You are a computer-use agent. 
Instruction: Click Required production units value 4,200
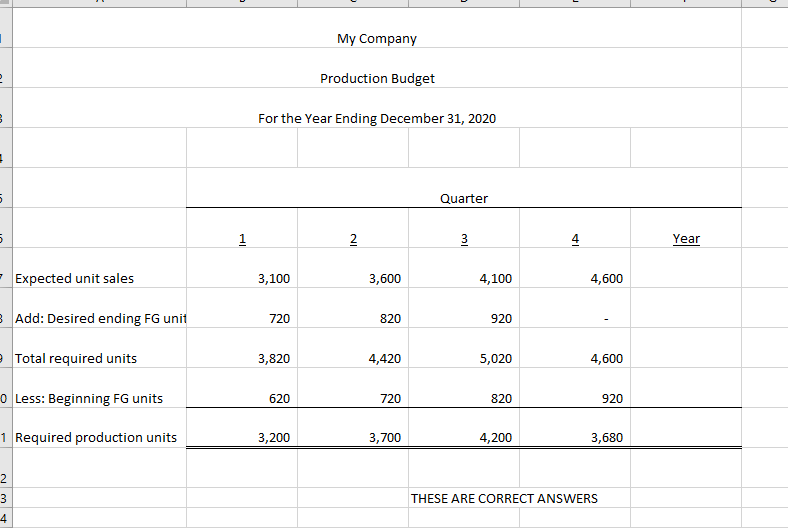pyautogui.click(x=464, y=428)
